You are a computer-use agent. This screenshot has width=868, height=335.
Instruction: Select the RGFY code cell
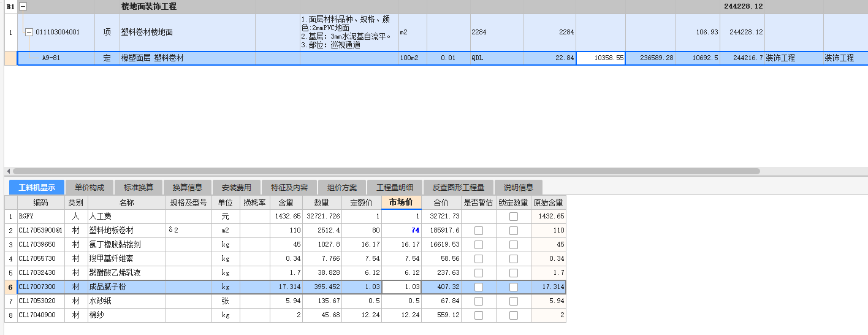[41, 216]
